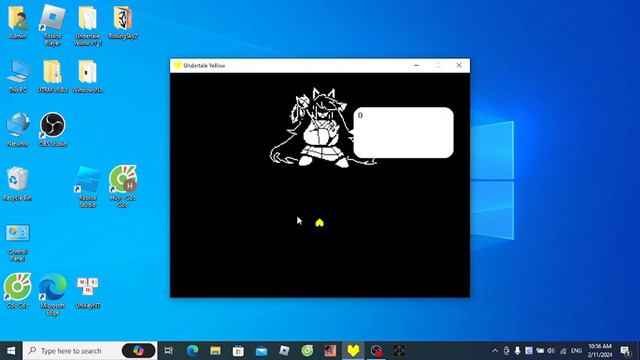Select the This PC desktop icon

tap(18, 76)
